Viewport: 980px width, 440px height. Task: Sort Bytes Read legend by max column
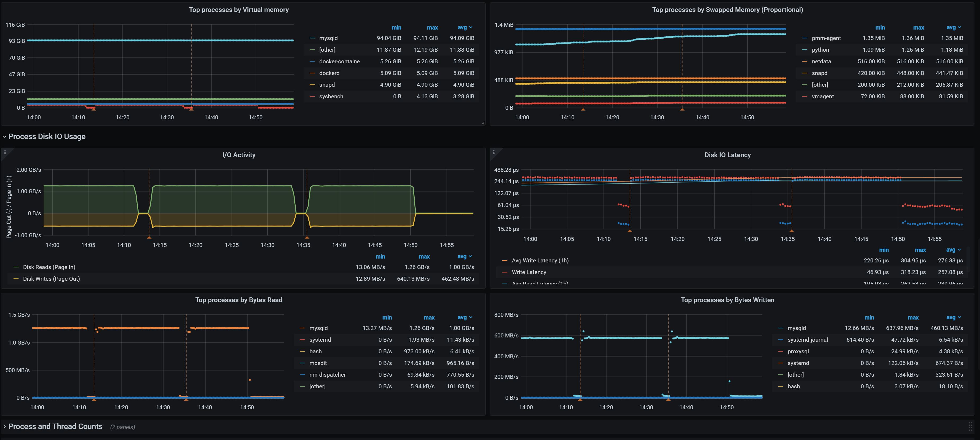click(429, 318)
